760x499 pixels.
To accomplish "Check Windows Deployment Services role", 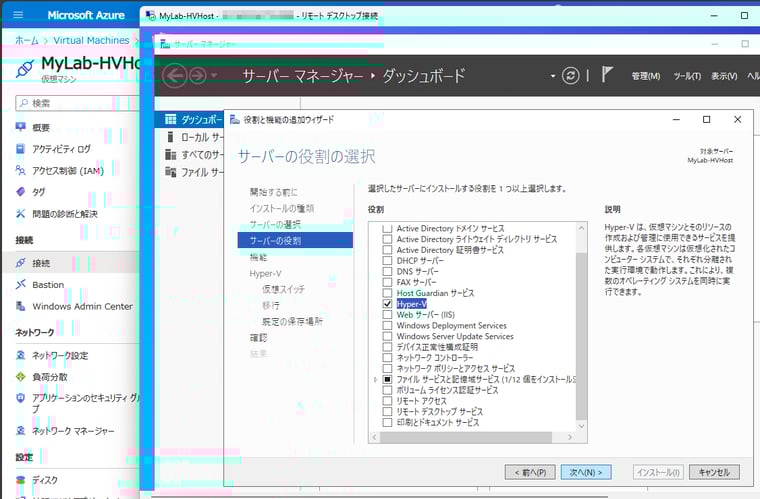I will point(387,326).
